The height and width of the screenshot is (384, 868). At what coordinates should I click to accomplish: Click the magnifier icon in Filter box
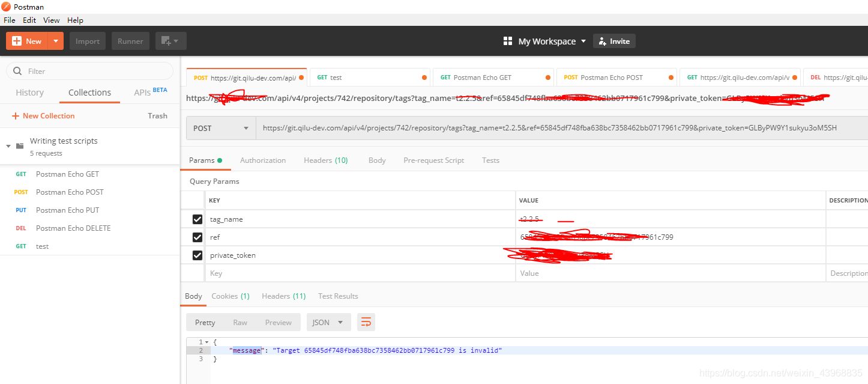click(x=17, y=71)
